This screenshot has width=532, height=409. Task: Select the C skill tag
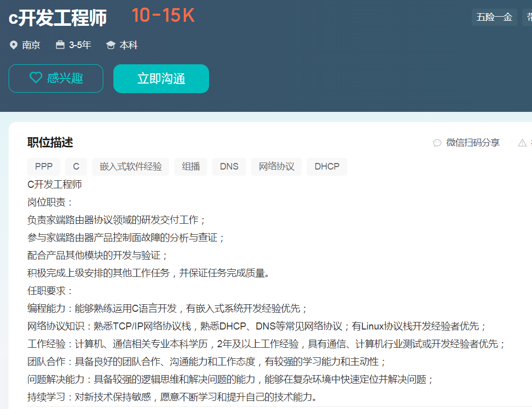click(x=76, y=167)
